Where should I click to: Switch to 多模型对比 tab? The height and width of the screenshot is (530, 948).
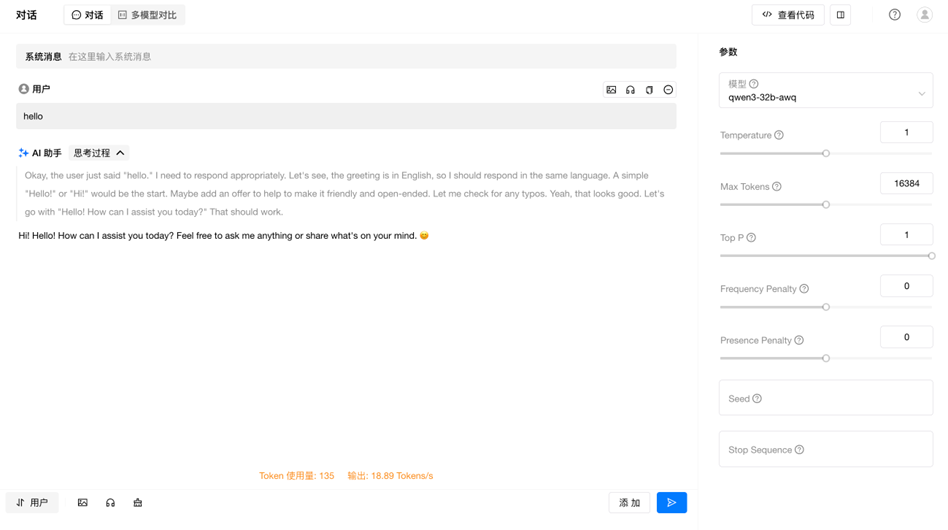click(148, 15)
